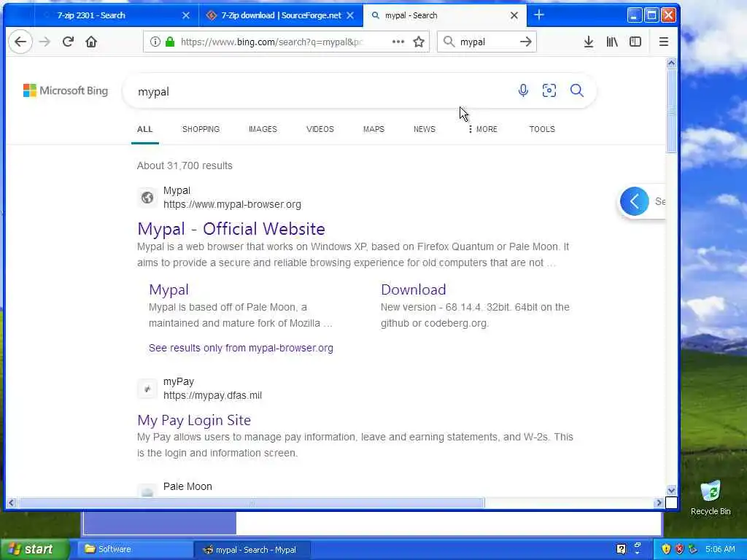
Task: Open the Mypal sub-link result
Action: tap(169, 289)
